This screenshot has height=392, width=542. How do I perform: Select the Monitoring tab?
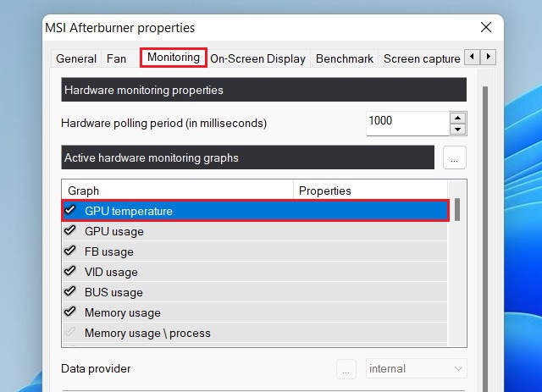174,58
